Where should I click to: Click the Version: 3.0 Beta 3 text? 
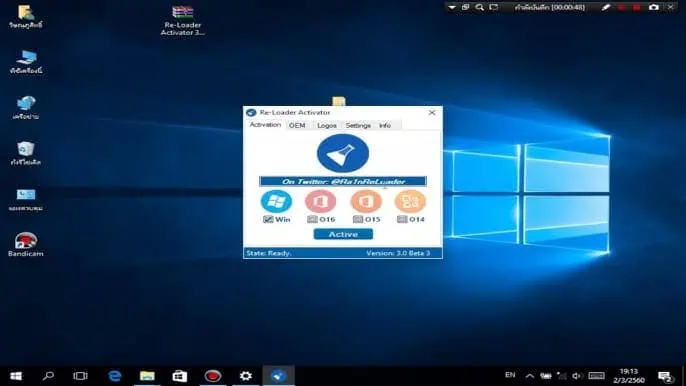[398, 253]
